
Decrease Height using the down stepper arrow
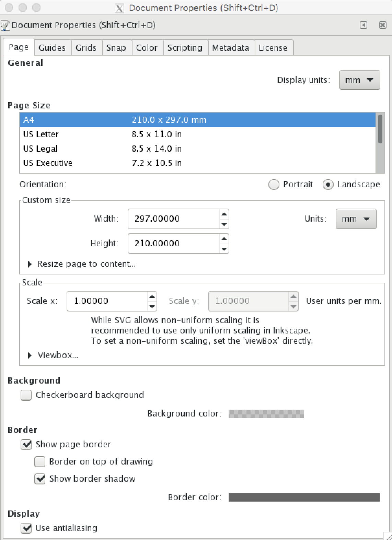pyautogui.click(x=224, y=249)
